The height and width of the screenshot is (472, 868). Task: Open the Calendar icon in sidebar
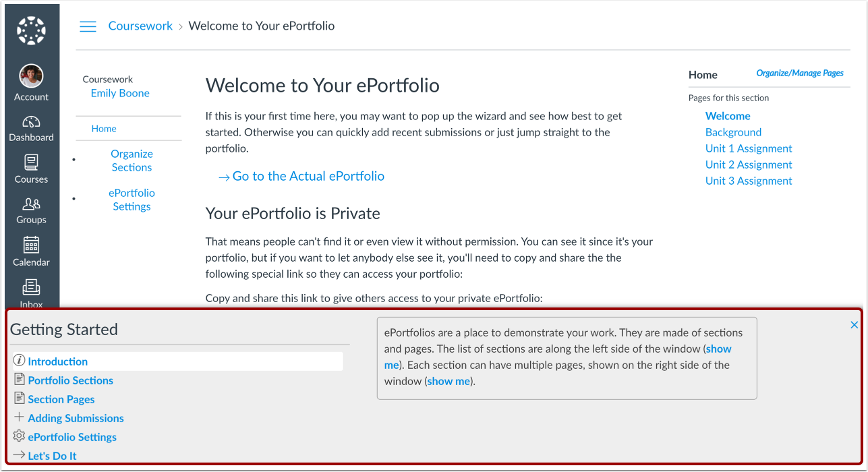pyautogui.click(x=31, y=244)
